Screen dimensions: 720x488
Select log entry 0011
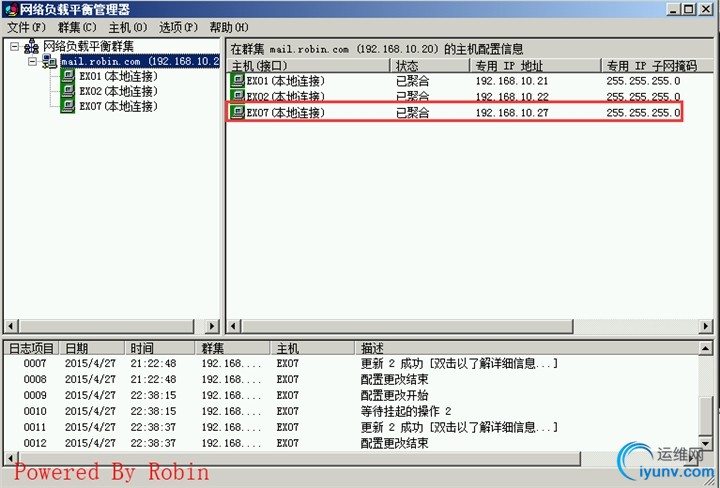pos(351,427)
